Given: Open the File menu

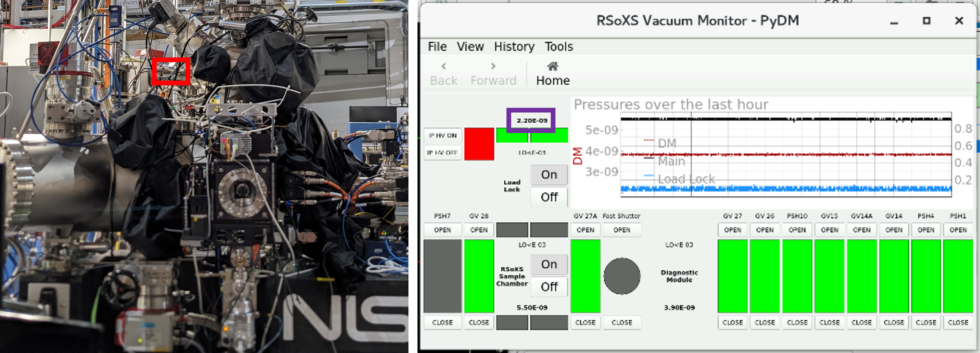Looking at the screenshot, I should pyautogui.click(x=437, y=46).
